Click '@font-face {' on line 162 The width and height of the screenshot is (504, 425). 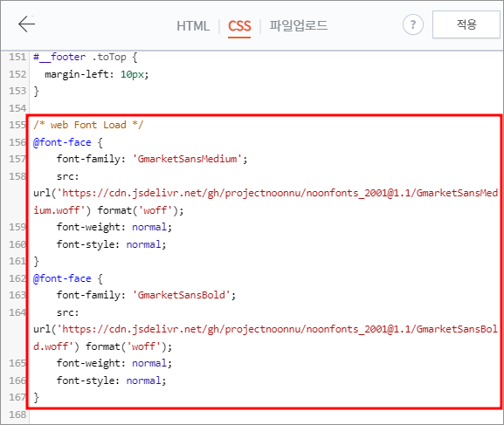coord(68,278)
